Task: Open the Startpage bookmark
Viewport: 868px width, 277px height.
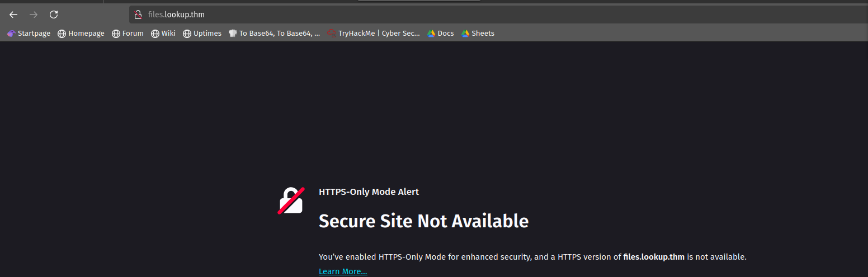Action: pyautogui.click(x=29, y=34)
